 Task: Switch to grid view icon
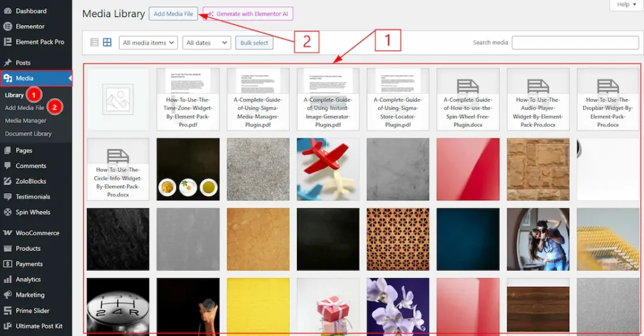[x=107, y=42]
